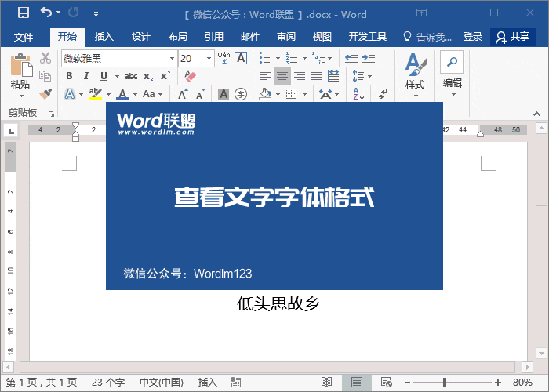Toggle superscript formatting
The image size is (549, 392).
tap(165, 75)
